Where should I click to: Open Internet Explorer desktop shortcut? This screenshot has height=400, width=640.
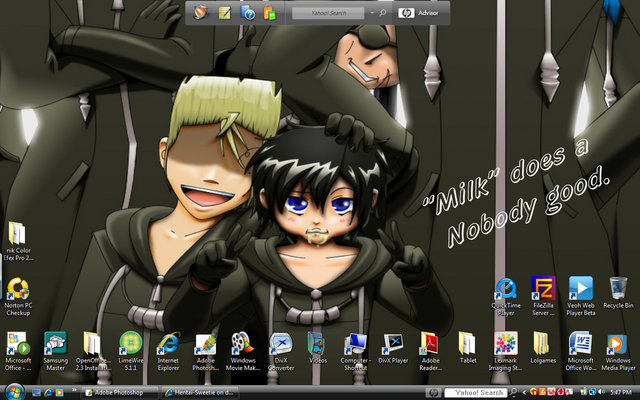[168, 351]
